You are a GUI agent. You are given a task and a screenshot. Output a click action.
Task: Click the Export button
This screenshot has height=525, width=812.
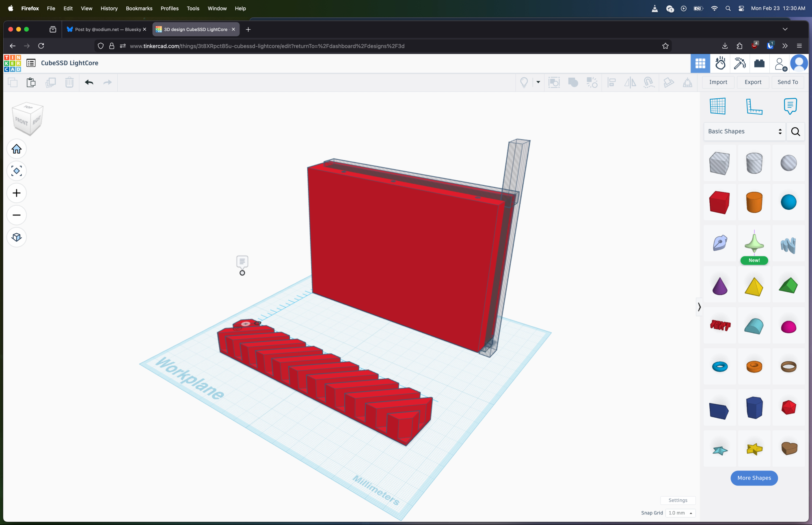click(753, 82)
